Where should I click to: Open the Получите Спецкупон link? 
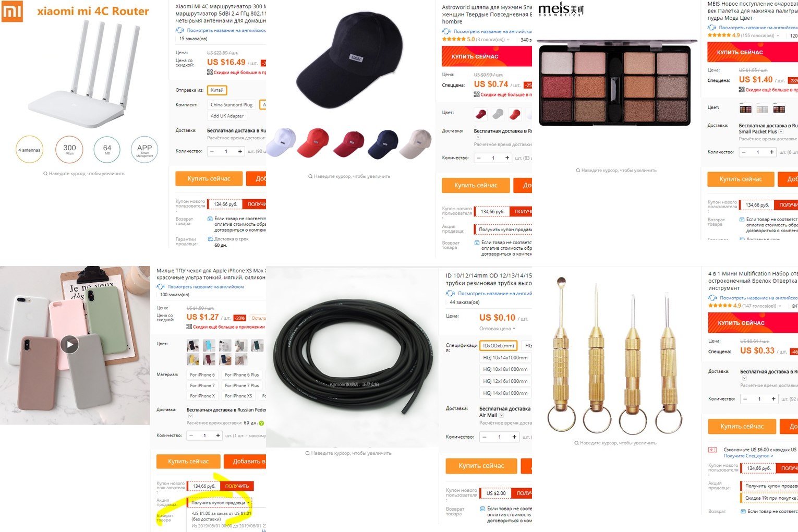pyautogui.click(x=748, y=456)
